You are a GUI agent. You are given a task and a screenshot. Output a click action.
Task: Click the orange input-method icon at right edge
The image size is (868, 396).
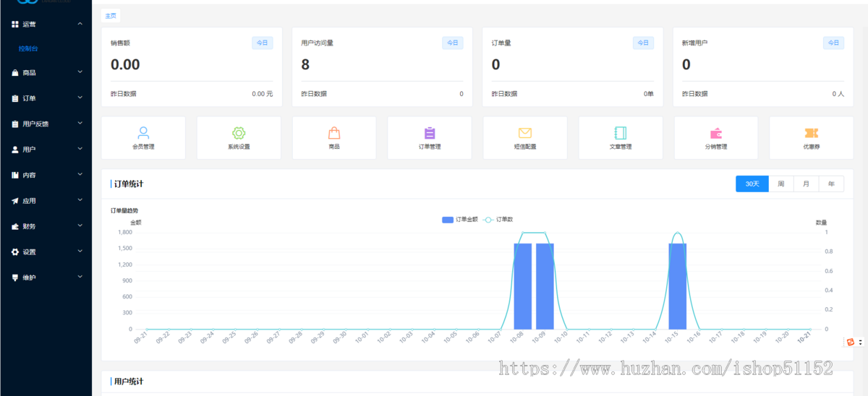tap(850, 342)
